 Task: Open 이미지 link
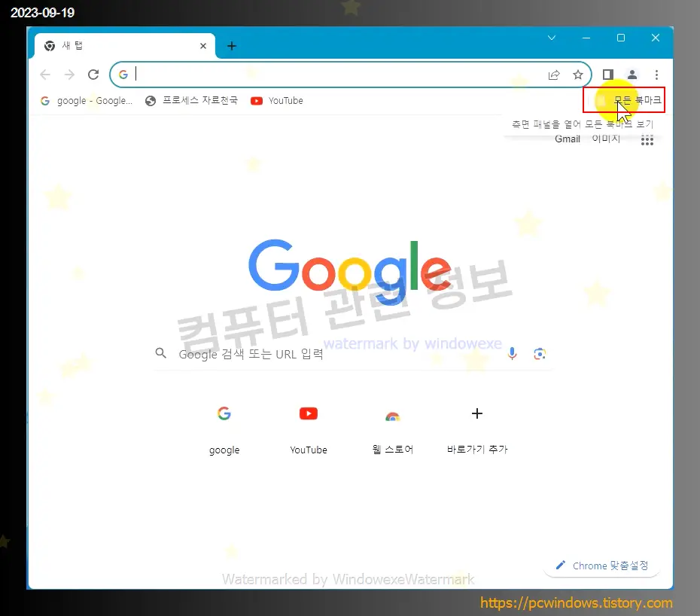tap(606, 139)
